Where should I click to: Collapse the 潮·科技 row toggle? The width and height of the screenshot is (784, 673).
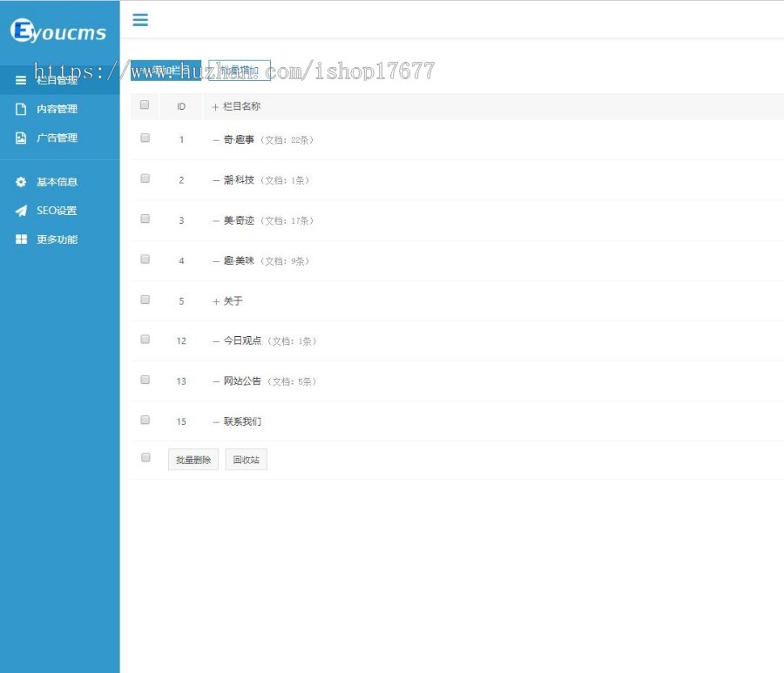point(215,180)
